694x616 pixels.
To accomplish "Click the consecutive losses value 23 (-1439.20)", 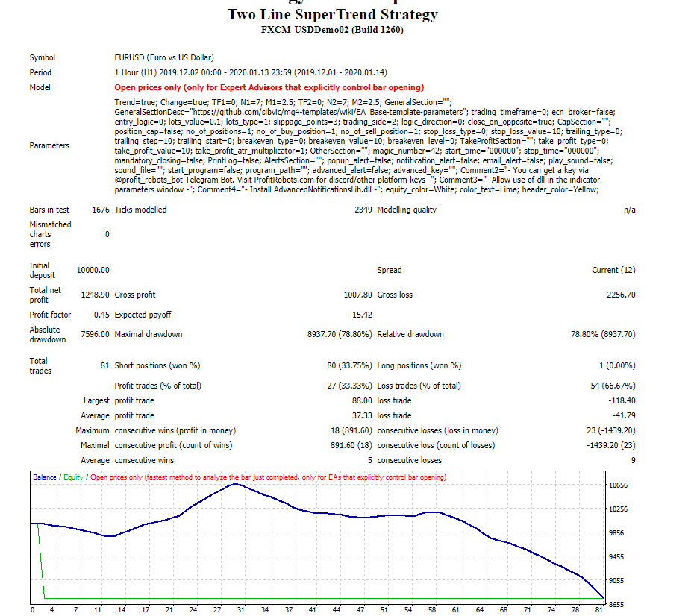I will [x=611, y=431].
